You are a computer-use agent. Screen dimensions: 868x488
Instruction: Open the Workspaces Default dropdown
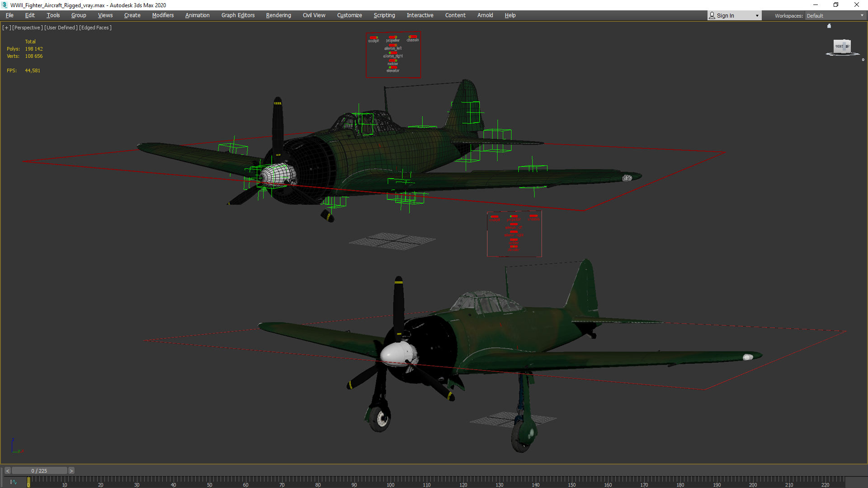(835, 16)
